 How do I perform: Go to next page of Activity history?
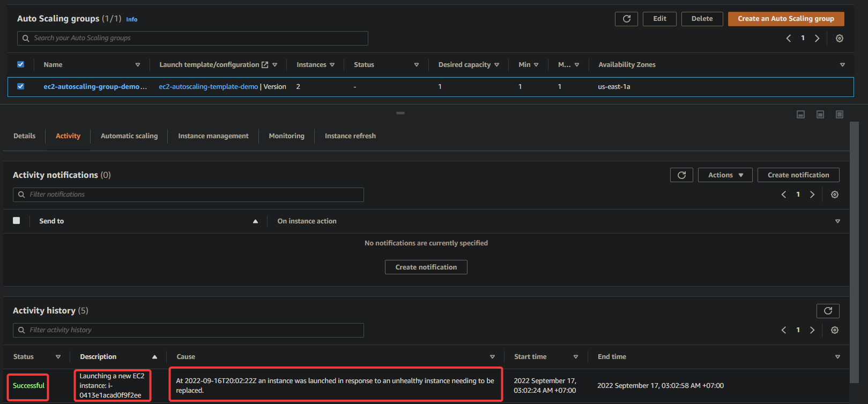pos(812,330)
